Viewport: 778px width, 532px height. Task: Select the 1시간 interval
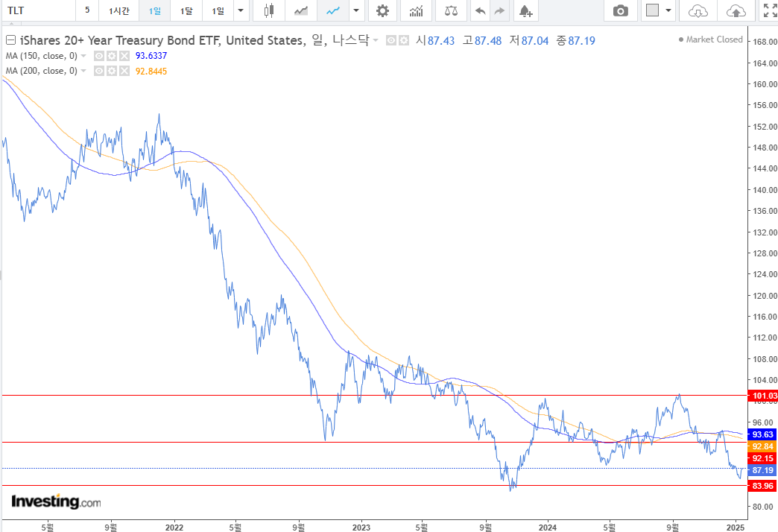click(119, 10)
